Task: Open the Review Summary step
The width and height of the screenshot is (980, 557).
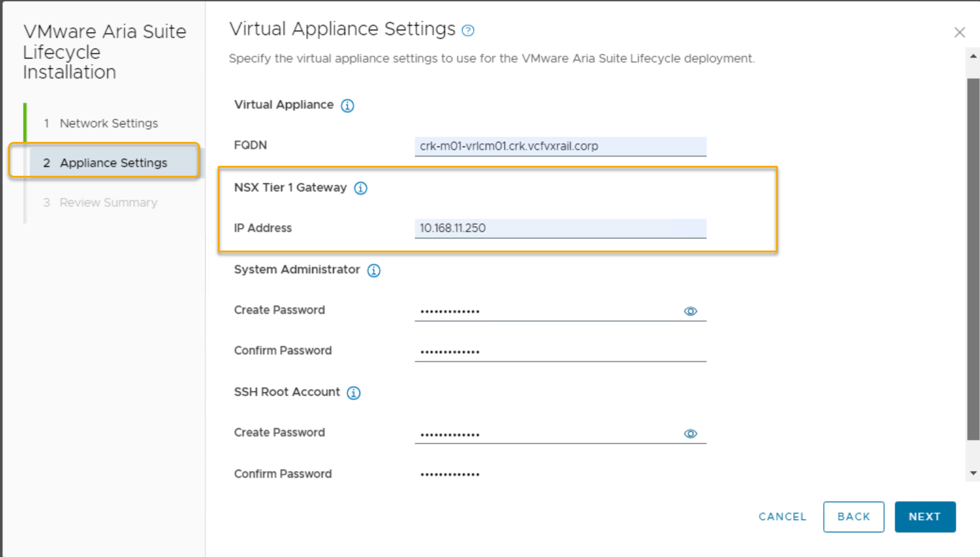Action: click(108, 203)
